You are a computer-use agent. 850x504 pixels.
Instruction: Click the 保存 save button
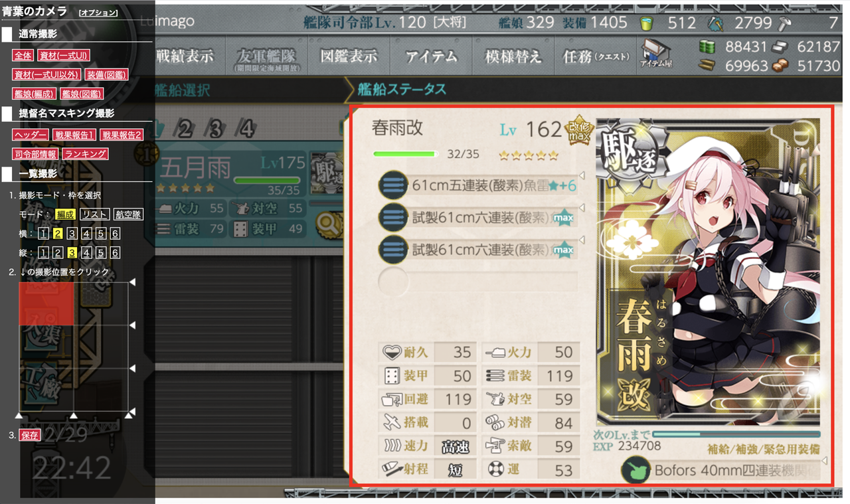[x=30, y=436]
